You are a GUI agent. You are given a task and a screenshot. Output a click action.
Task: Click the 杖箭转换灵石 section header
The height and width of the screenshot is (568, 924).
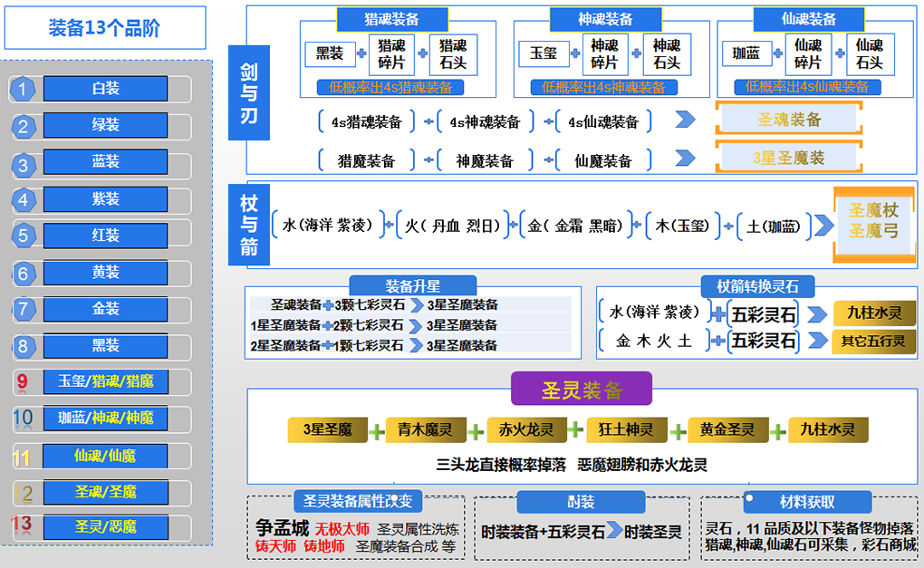(757, 286)
